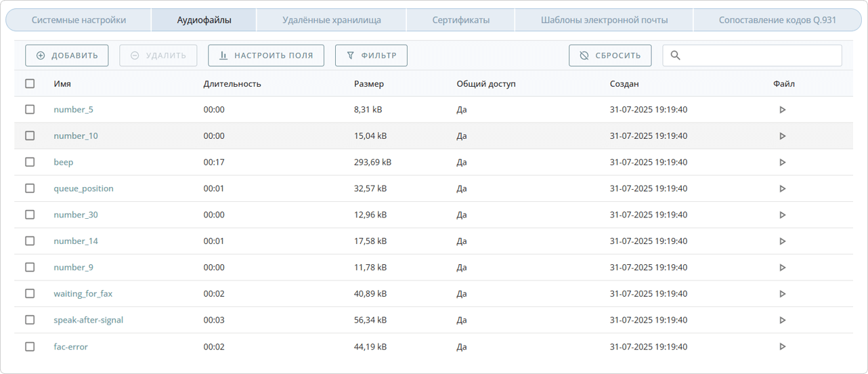Viewport: 868px width, 374px height.
Task: Play the queue_position audio file
Action: point(782,189)
